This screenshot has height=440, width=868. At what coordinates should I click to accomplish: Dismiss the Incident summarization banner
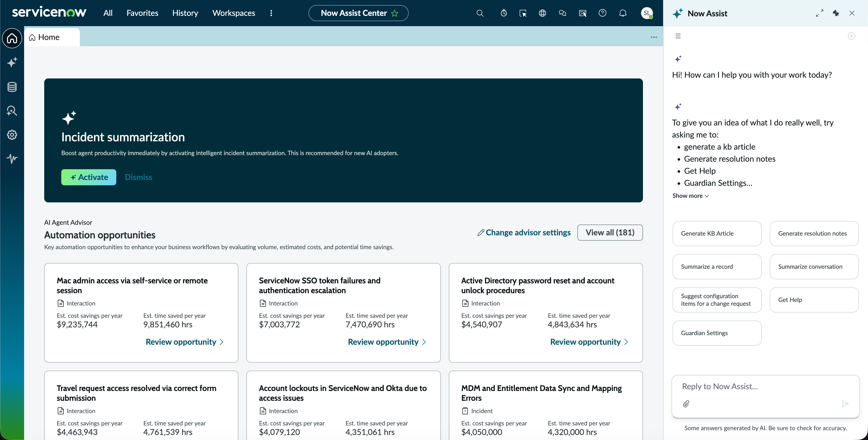(138, 177)
